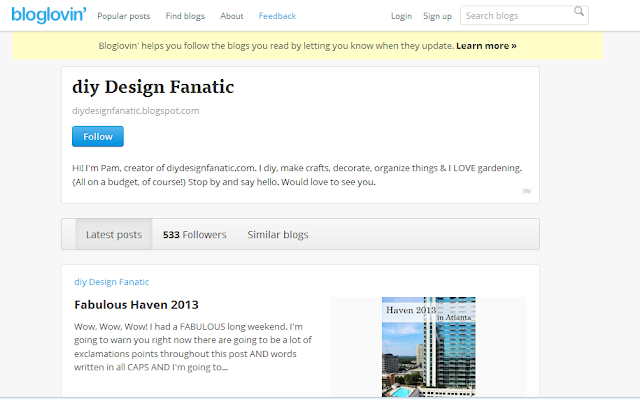This screenshot has width=640, height=399.
Task: Click Sign up in the header
Action: coord(437,16)
